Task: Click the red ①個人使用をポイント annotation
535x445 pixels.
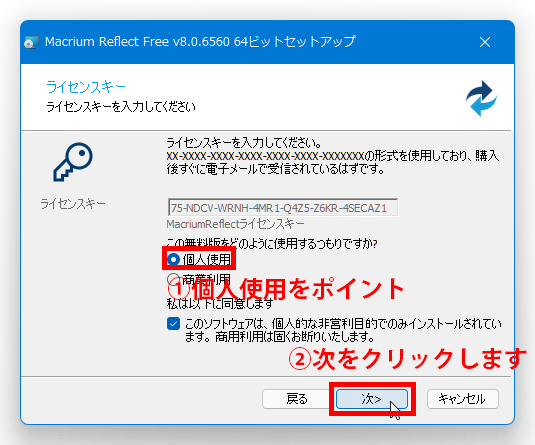Action: pyautogui.click(x=286, y=289)
